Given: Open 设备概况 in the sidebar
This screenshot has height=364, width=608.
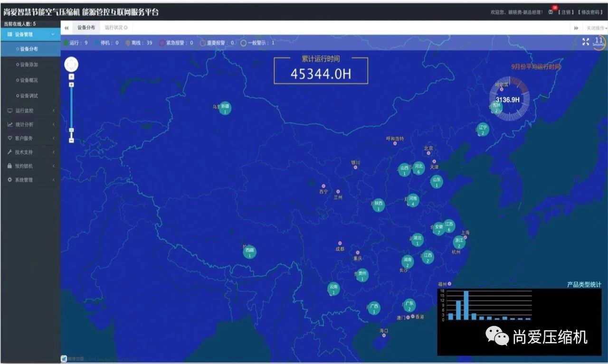Looking at the screenshot, I should click(x=29, y=80).
